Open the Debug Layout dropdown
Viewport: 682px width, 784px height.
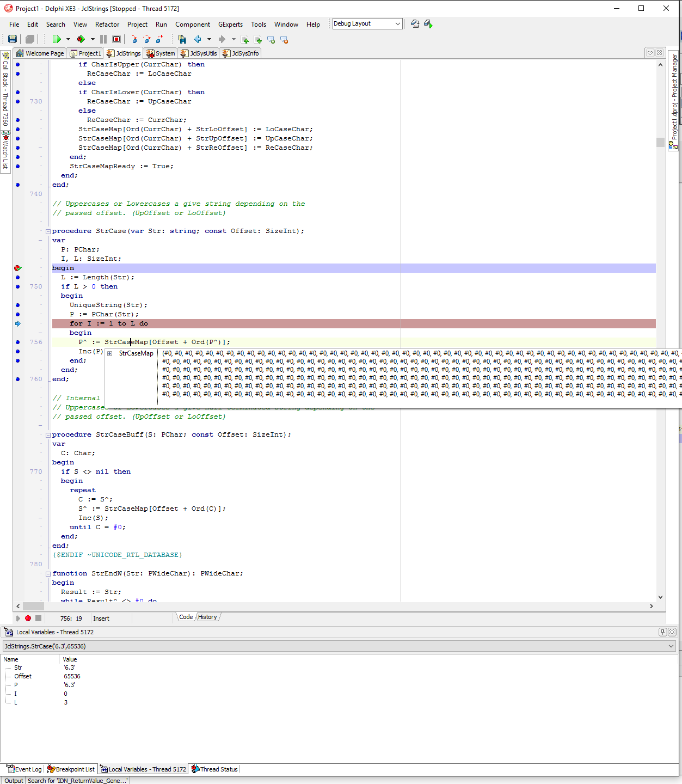click(397, 24)
